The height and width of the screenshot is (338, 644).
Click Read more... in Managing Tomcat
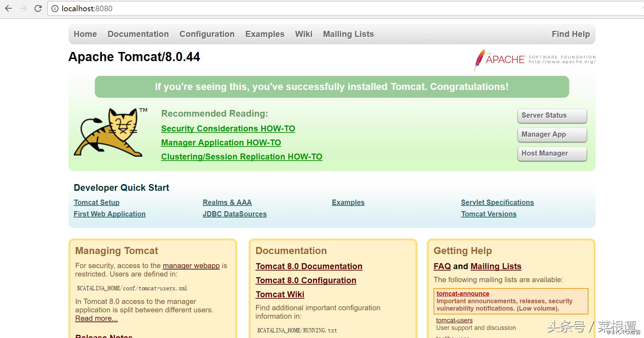(x=96, y=318)
